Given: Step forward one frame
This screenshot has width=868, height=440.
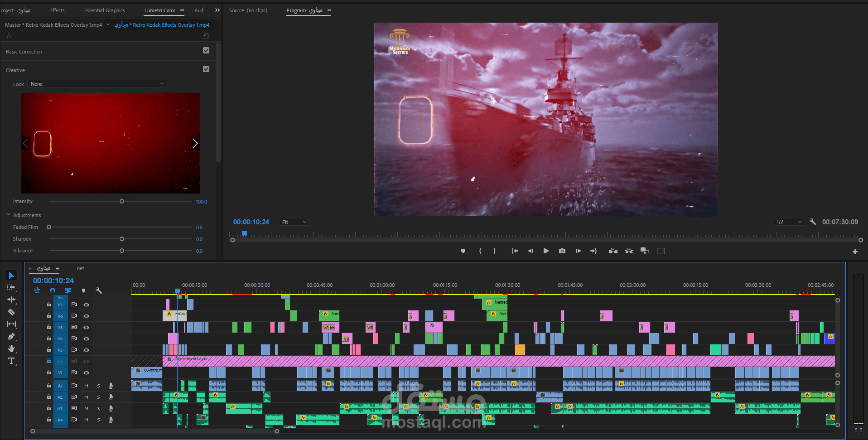Looking at the screenshot, I should click(578, 251).
